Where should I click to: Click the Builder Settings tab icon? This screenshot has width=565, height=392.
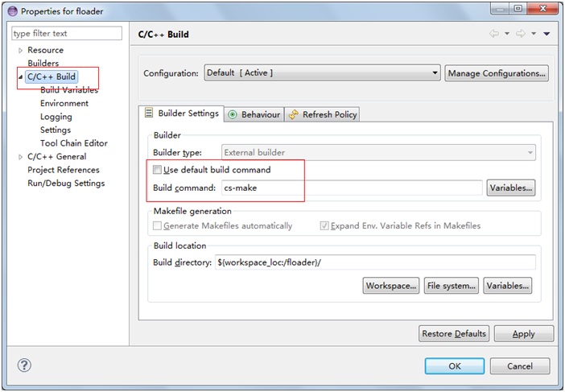(x=149, y=113)
